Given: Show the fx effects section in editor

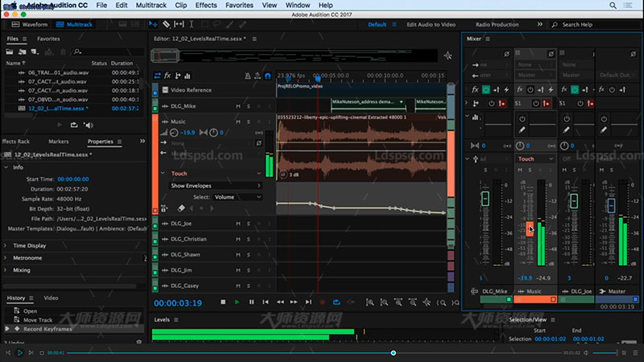Looking at the screenshot, I should (x=167, y=76).
